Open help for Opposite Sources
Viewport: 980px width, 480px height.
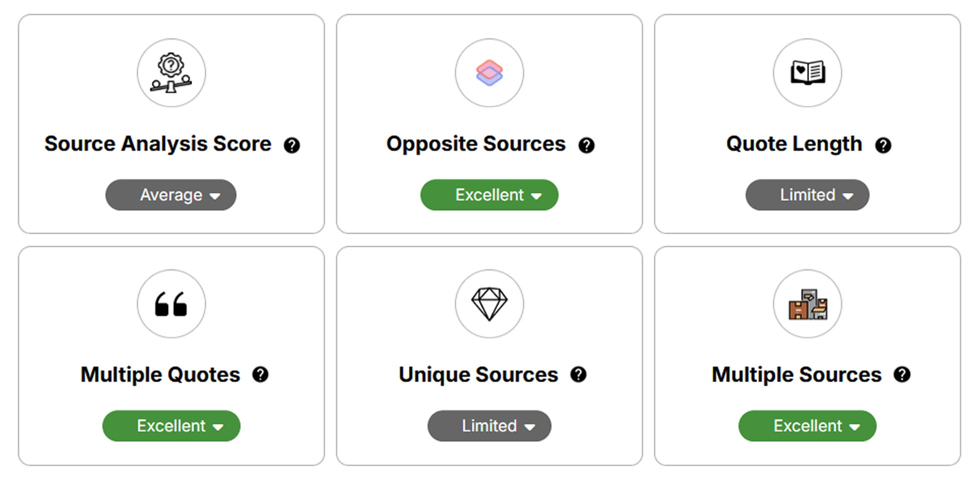click(x=586, y=145)
